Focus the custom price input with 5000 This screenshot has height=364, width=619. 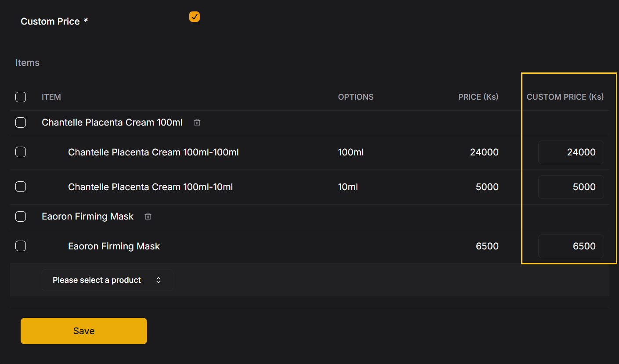pos(571,187)
